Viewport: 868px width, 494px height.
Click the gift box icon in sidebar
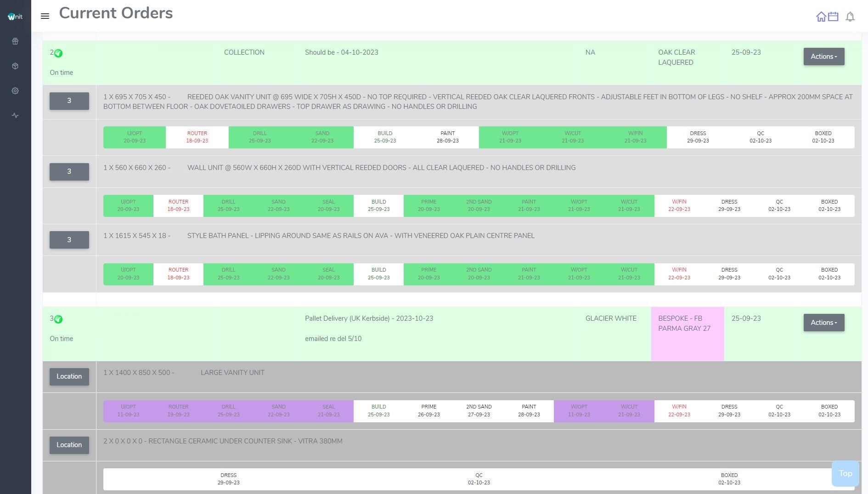15,41
